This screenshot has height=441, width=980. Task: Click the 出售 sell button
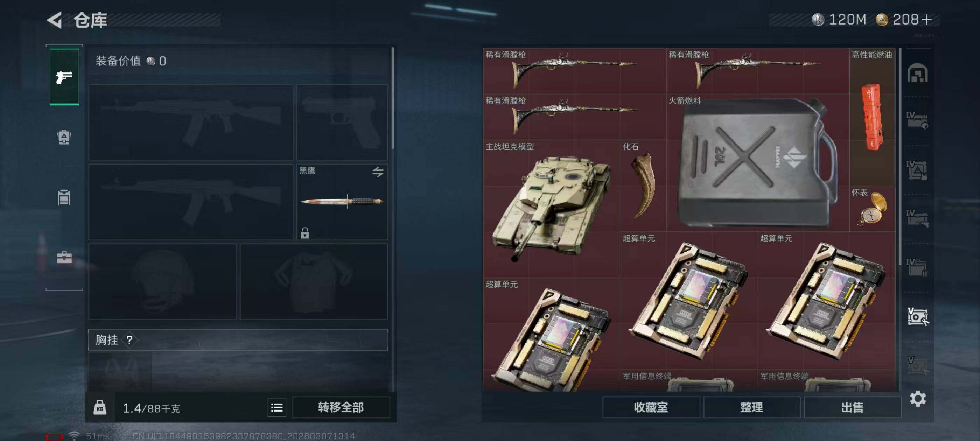pyautogui.click(x=853, y=407)
